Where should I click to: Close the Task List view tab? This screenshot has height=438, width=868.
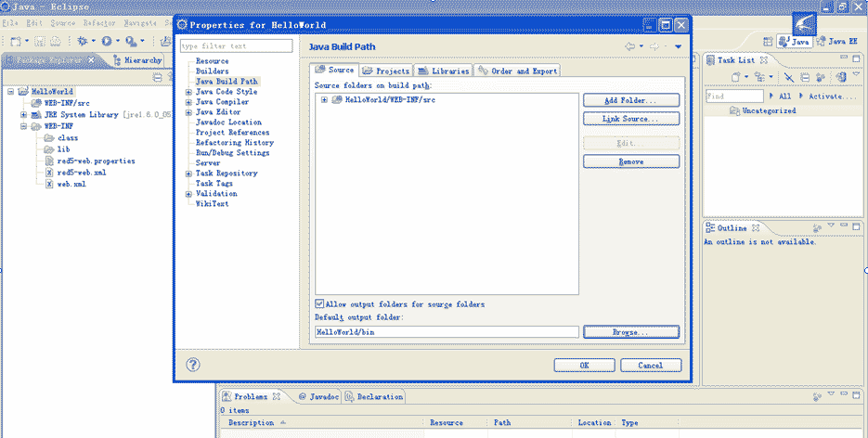pos(764,59)
